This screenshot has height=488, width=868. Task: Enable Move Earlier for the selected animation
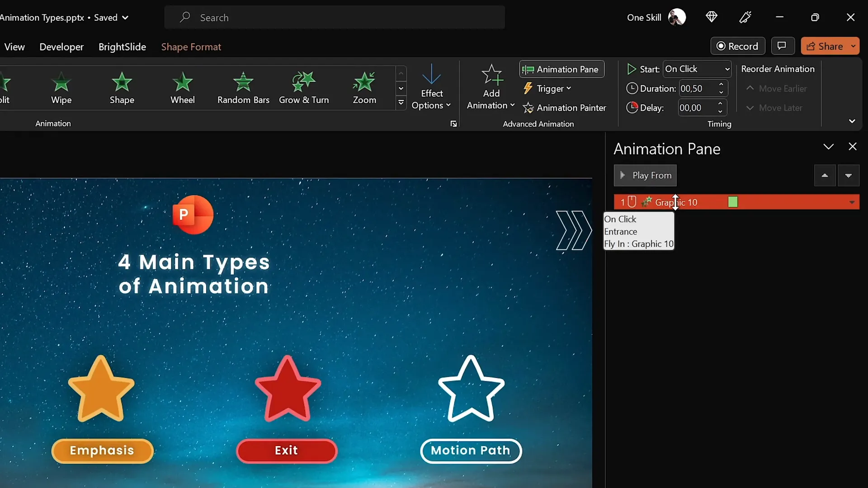(777, 88)
